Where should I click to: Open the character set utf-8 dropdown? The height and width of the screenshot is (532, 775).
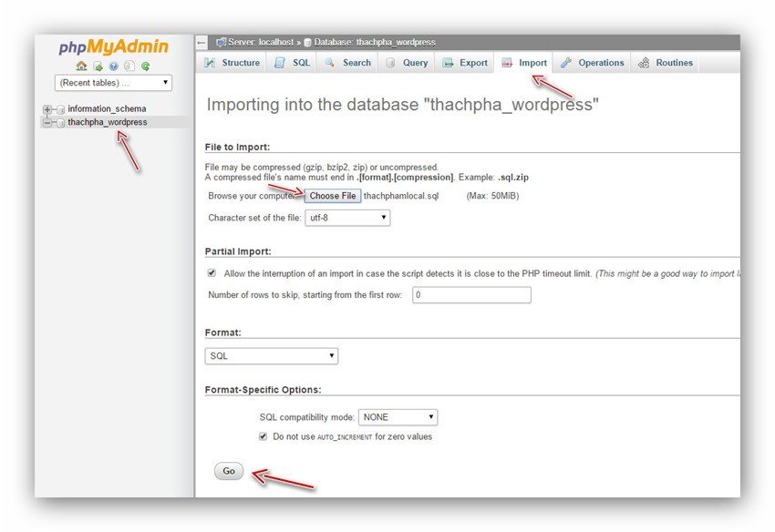coord(346,218)
